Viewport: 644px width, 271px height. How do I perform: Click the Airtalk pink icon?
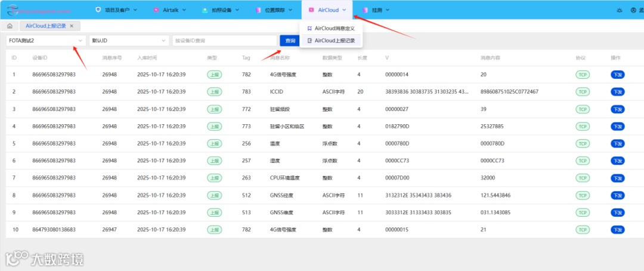(156, 10)
